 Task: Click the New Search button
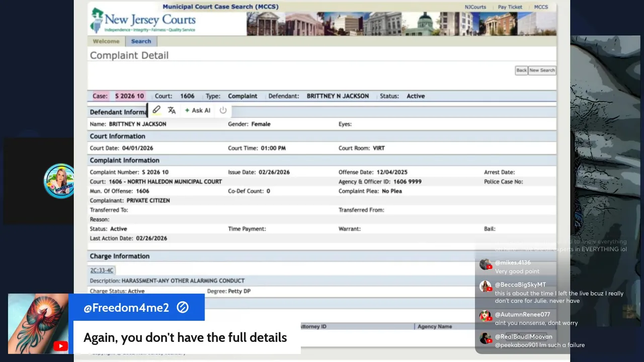tap(542, 70)
